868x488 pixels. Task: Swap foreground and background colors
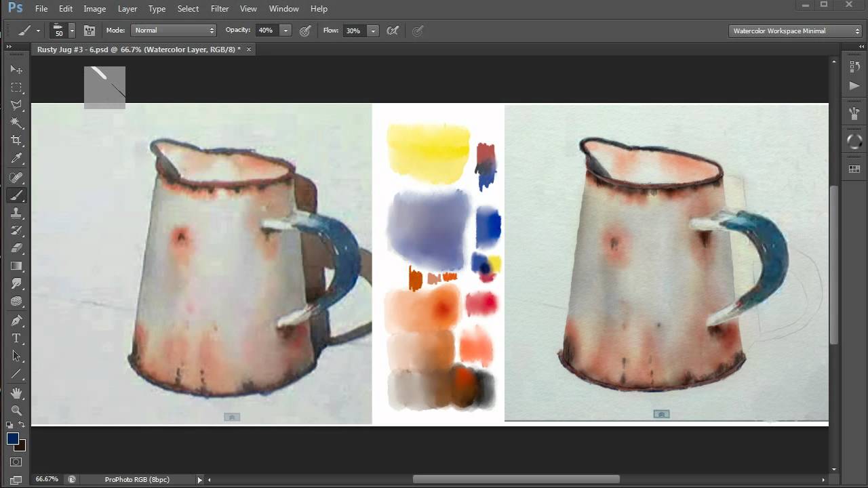pyautogui.click(x=22, y=425)
